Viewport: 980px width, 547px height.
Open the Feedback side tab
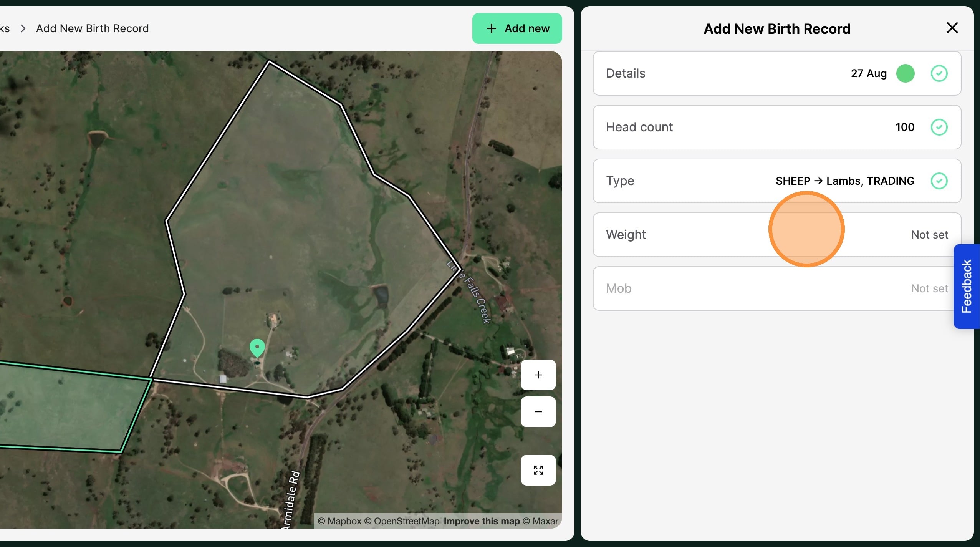967,286
